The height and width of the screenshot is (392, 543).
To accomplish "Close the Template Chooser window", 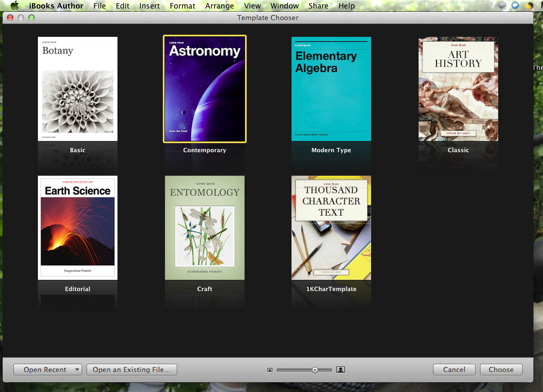I will tap(10, 18).
